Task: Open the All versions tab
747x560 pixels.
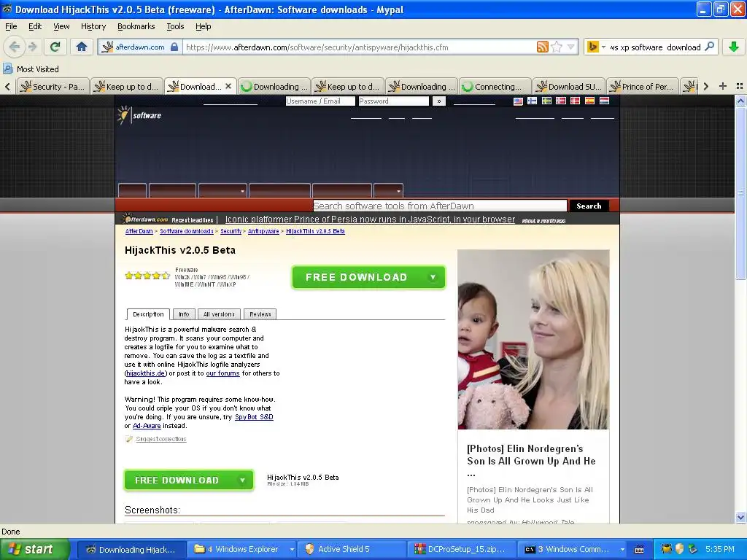Action: [x=219, y=314]
